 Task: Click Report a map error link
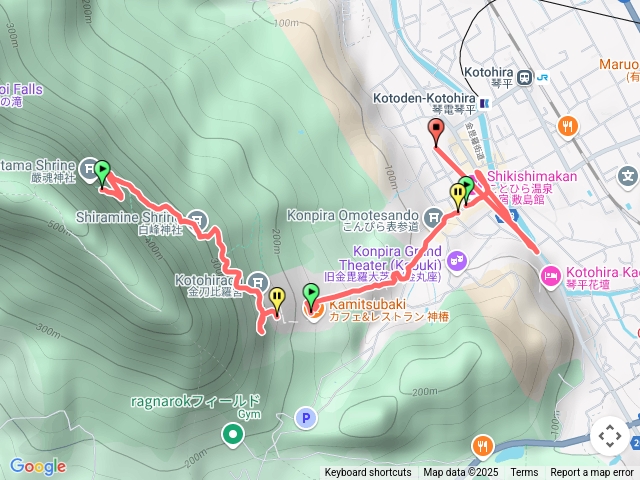pos(591,472)
